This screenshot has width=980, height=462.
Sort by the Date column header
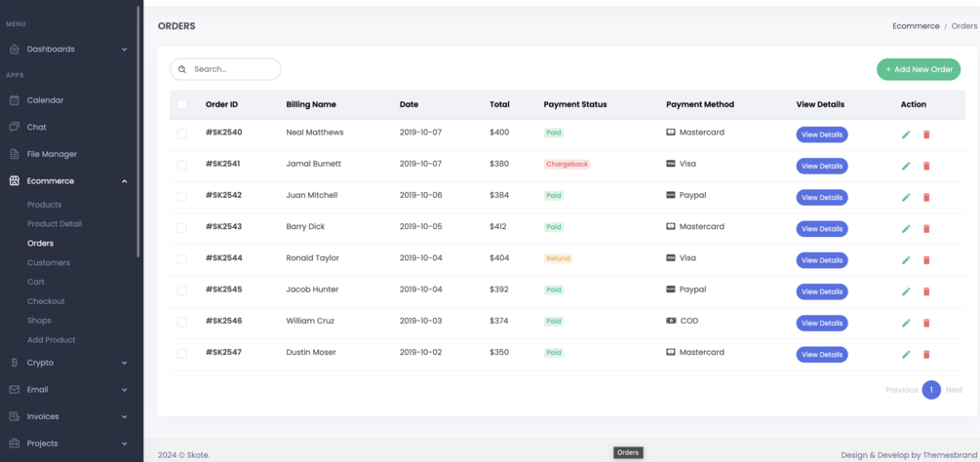(x=409, y=105)
